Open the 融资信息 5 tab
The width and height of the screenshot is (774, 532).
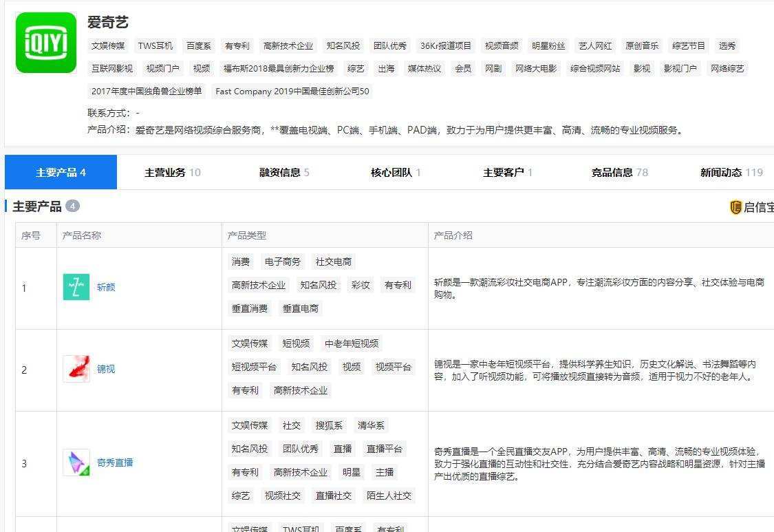coord(284,172)
